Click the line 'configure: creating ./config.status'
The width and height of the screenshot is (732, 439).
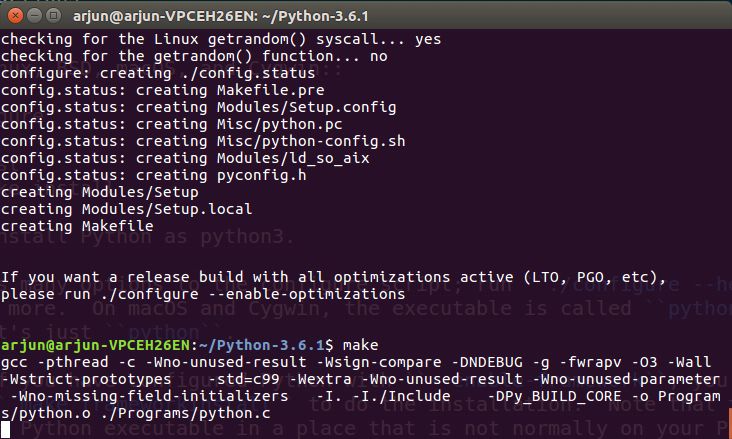(x=158, y=73)
